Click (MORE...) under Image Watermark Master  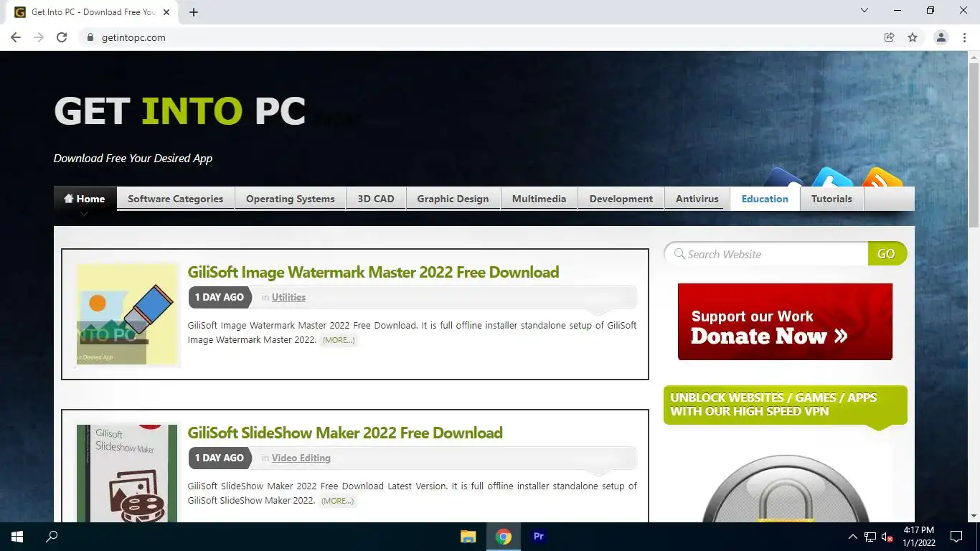pyautogui.click(x=339, y=340)
